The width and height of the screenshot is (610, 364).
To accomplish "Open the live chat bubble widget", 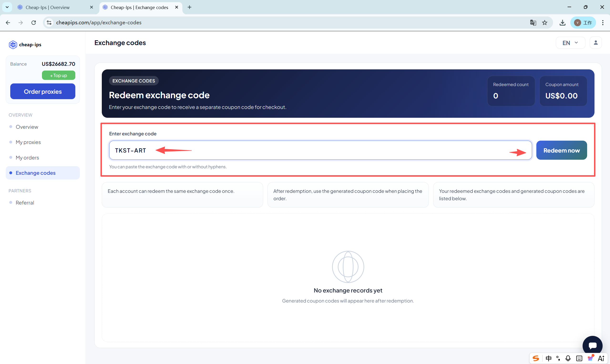I will [x=592, y=345].
